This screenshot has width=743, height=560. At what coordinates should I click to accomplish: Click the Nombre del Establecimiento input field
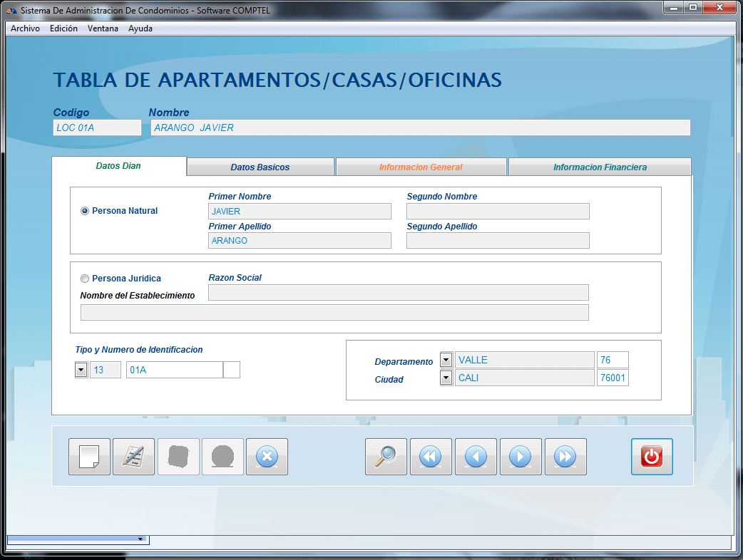[334, 313]
